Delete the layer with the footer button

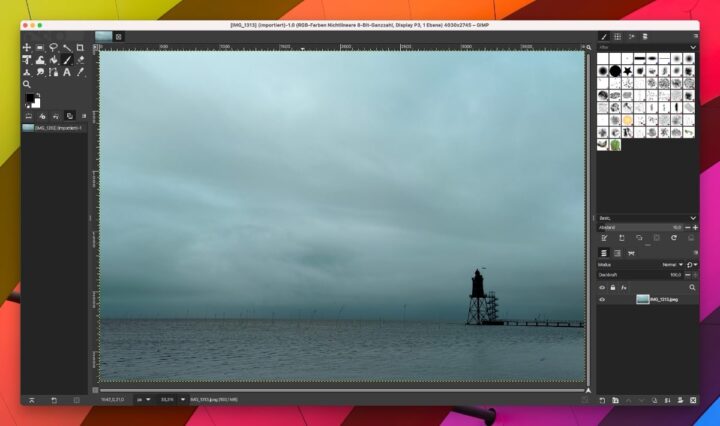(x=693, y=400)
